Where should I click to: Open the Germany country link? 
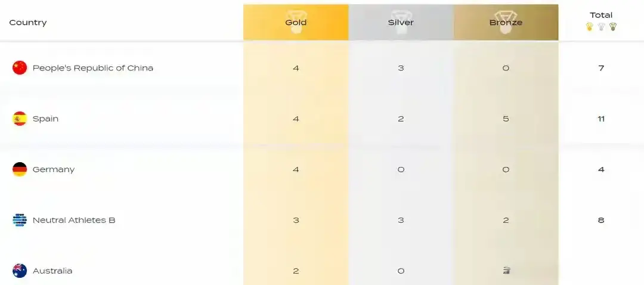pos(54,169)
